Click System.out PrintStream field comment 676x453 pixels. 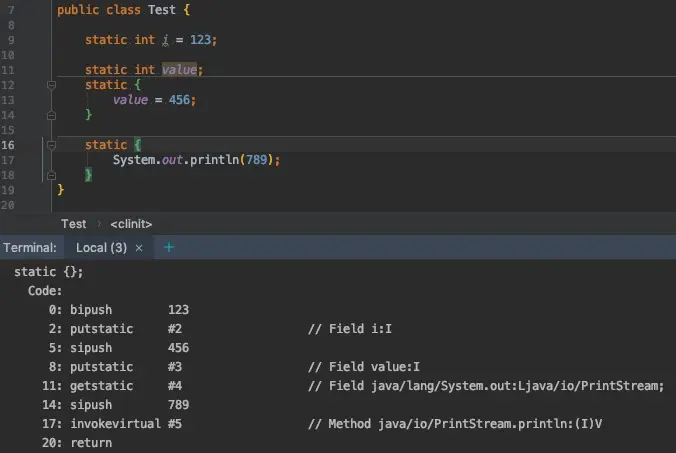pyautogui.click(x=486, y=386)
